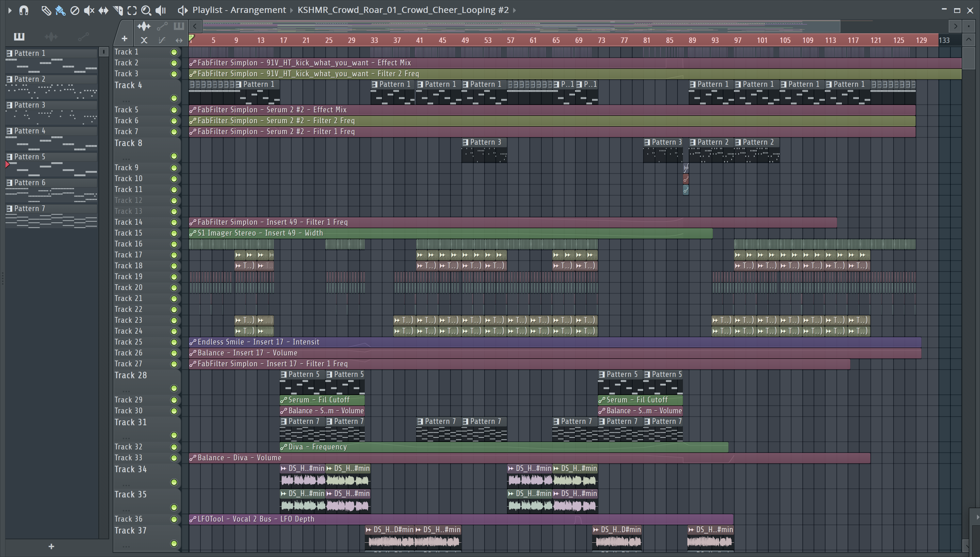The image size is (980, 557).
Task: Open the Track 35 options dots
Action: coord(126,510)
